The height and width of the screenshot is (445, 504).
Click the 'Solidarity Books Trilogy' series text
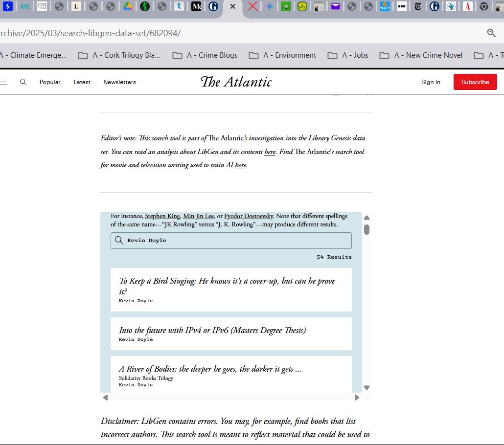pyautogui.click(x=146, y=378)
